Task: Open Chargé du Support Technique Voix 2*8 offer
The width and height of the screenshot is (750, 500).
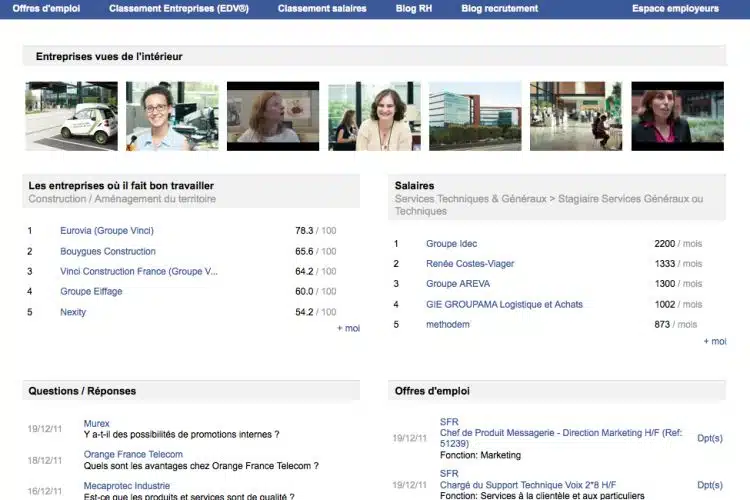Action: (x=528, y=485)
